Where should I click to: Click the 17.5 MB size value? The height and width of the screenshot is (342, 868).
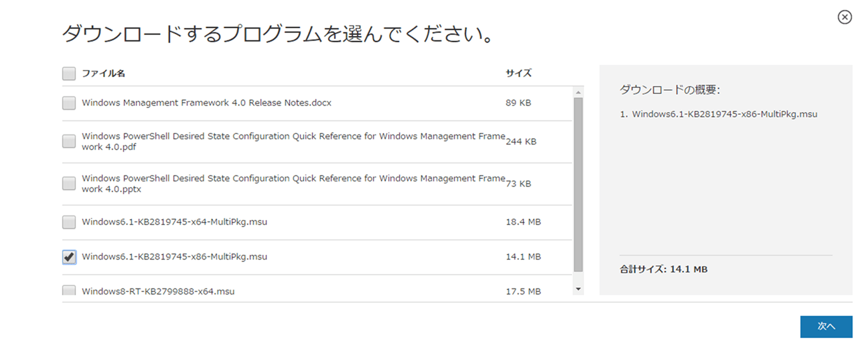523,291
